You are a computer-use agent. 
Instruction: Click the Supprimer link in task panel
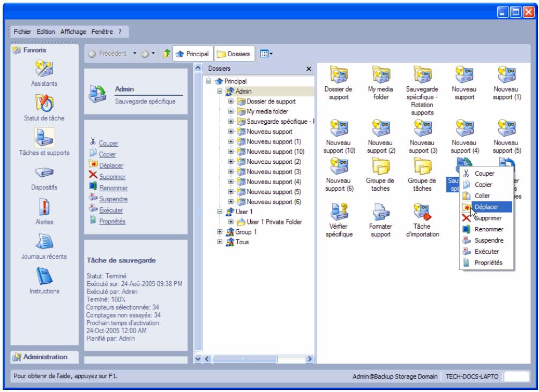pyautogui.click(x=113, y=177)
